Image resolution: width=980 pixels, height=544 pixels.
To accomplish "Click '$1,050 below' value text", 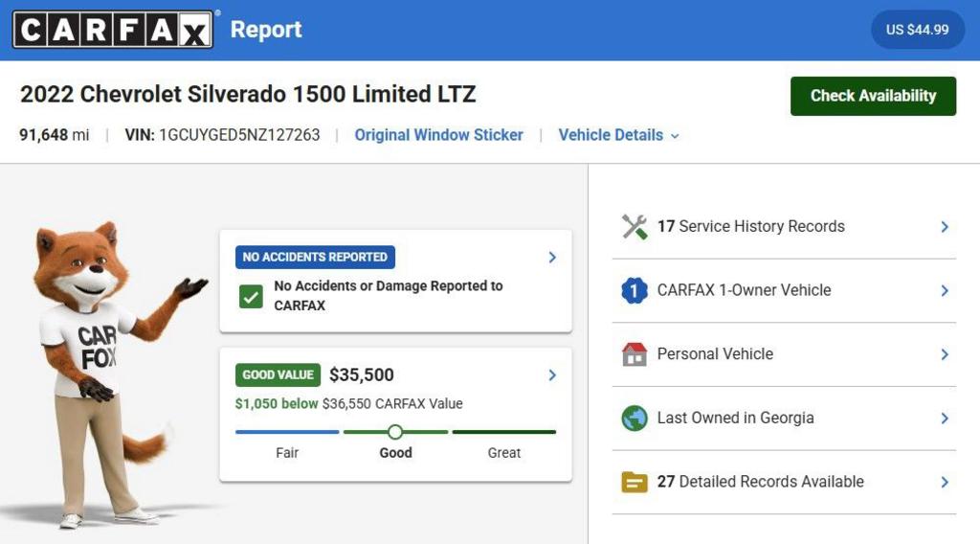I will tap(277, 404).
